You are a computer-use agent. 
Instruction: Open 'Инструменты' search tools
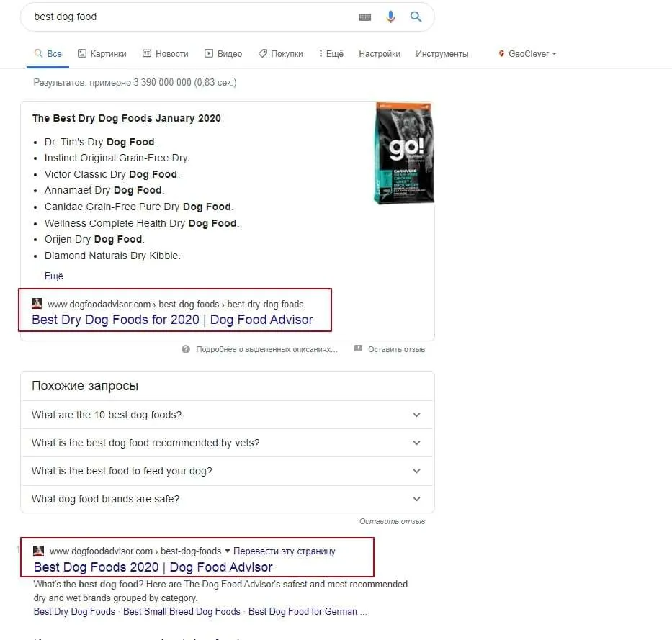click(x=442, y=53)
